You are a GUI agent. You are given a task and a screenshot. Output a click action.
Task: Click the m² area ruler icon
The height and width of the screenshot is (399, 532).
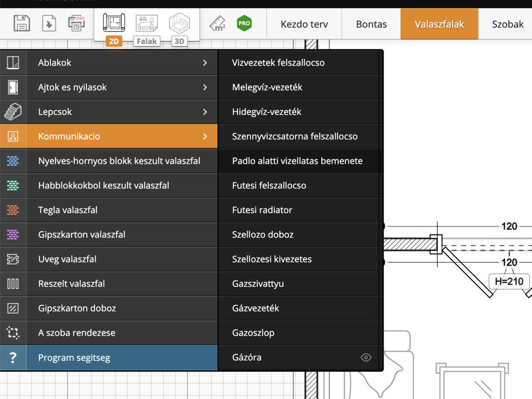click(217, 23)
